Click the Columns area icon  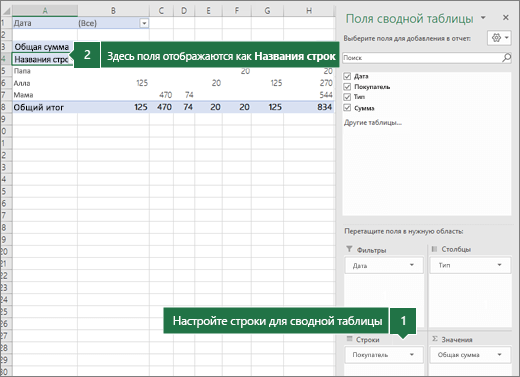[x=434, y=249]
